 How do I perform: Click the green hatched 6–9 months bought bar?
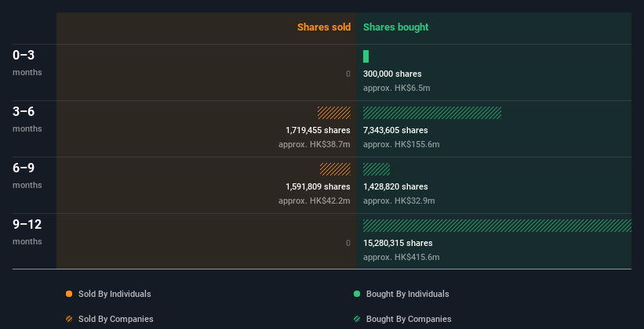pyautogui.click(x=377, y=169)
